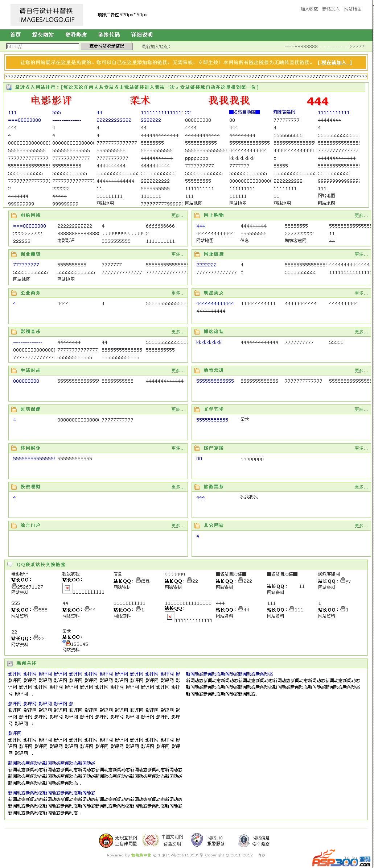Click the folder icon beside 网上购物

pyautogui.click(x=197, y=216)
